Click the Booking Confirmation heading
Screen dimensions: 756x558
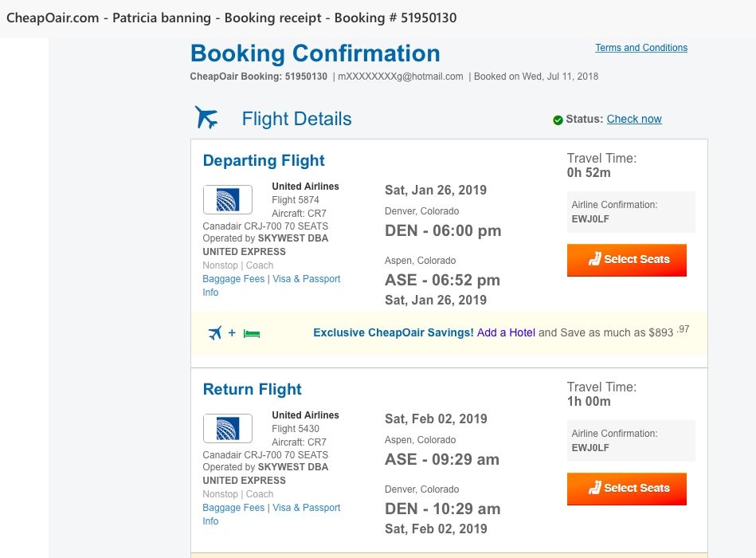click(x=315, y=53)
